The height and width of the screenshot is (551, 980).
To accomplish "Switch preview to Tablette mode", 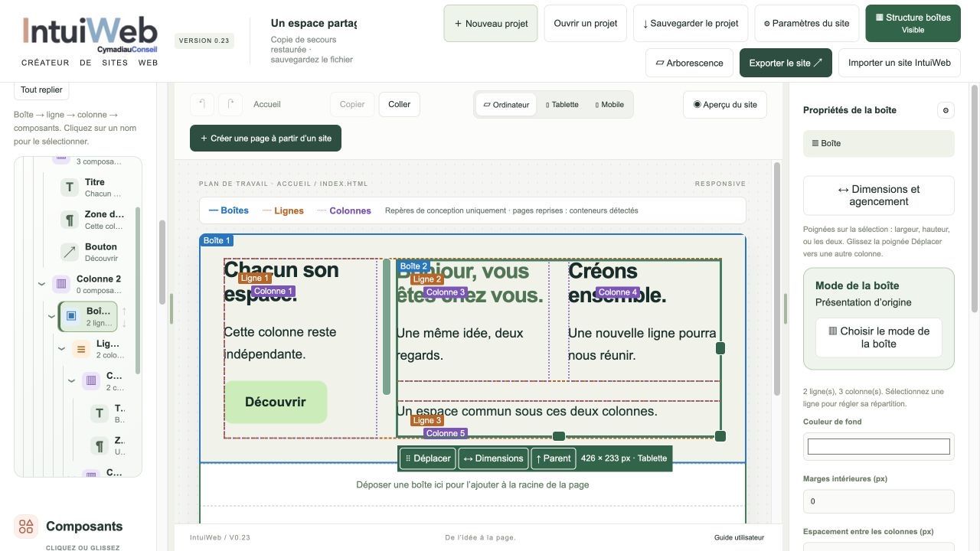I will tap(562, 105).
